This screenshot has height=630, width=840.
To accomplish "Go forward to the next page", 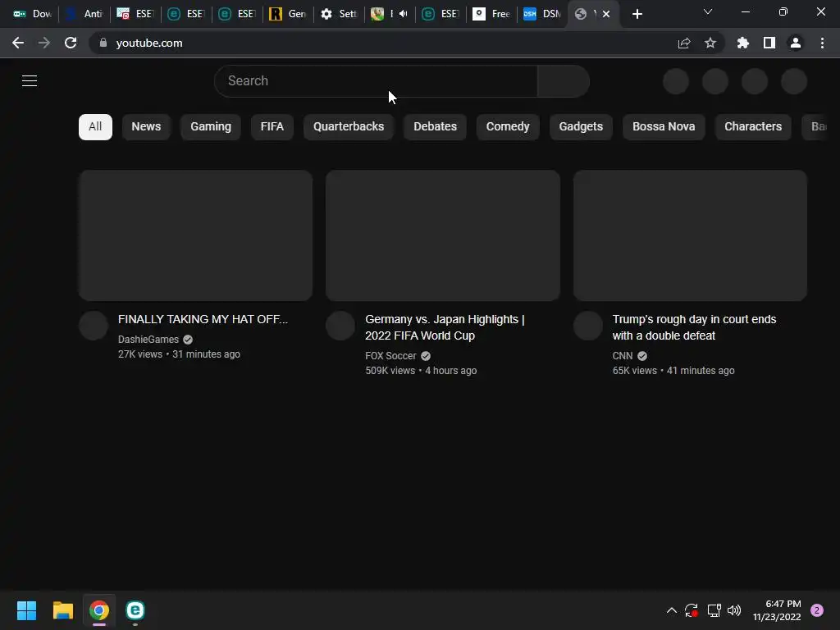I will click(44, 43).
